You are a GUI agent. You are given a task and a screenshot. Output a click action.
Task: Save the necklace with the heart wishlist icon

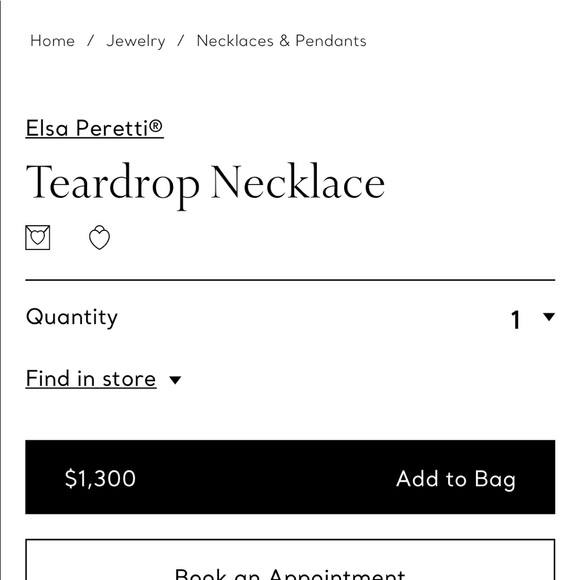(100, 237)
